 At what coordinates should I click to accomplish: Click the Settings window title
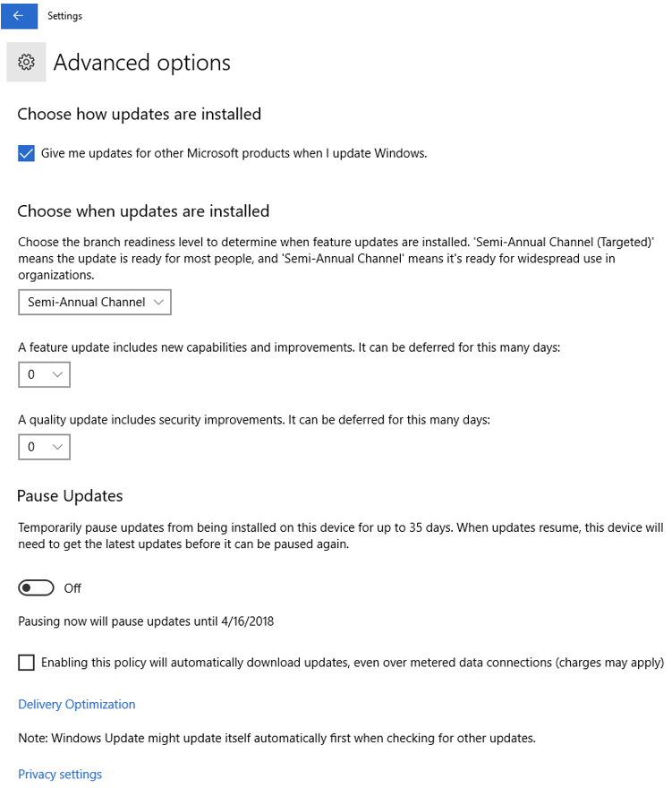[x=65, y=15]
